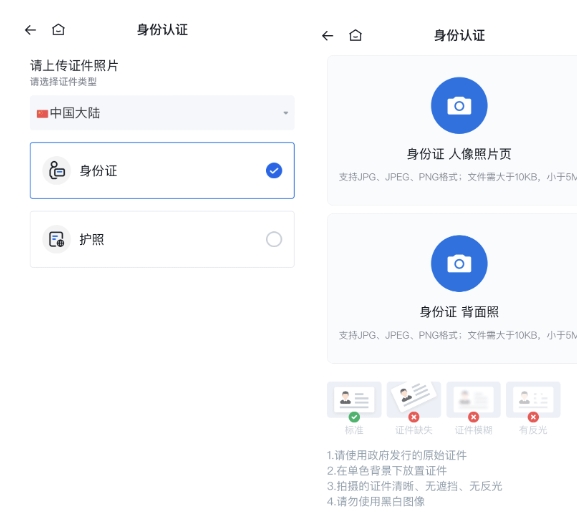Viewport: 577px width, 529px height.
Task: Choose the 身份证 option card
Action: [x=162, y=170]
